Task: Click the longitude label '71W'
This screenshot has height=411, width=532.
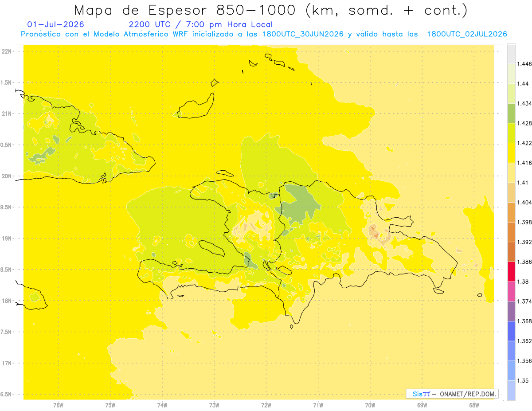Action: pos(318,405)
